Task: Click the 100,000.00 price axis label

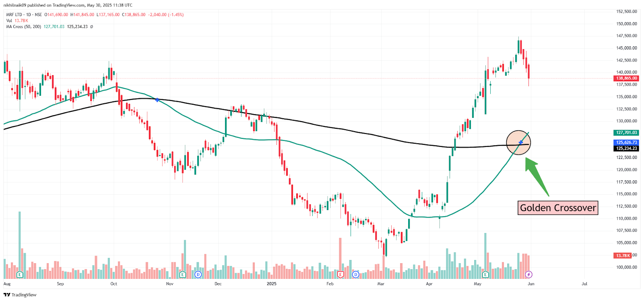Action: click(x=627, y=267)
